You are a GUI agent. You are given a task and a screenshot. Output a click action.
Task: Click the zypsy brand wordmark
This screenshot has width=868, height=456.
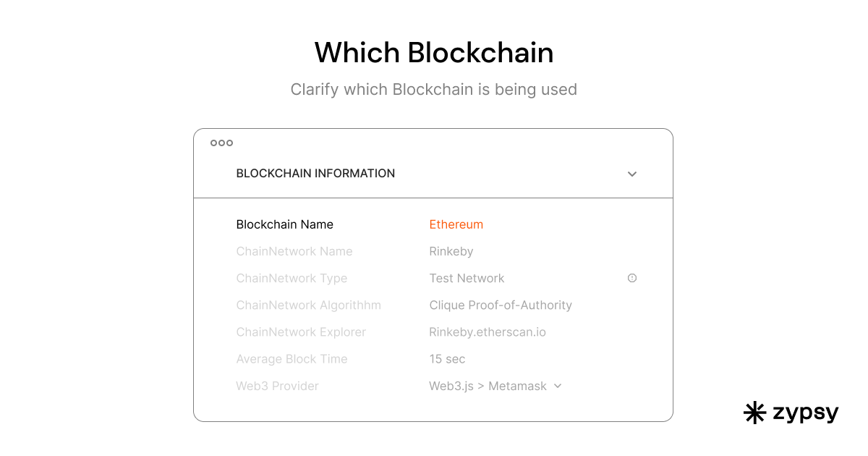point(805,413)
